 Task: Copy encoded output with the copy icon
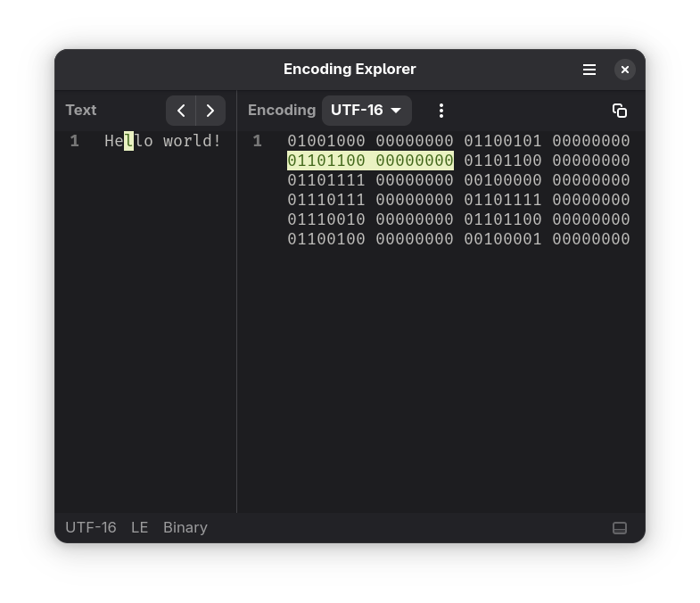coord(620,111)
